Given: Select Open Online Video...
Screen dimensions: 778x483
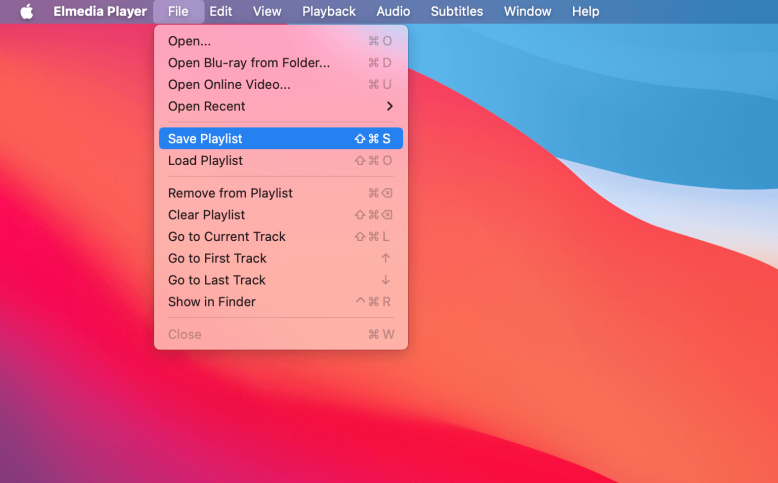Looking at the screenshot, I should pos(281,84).
